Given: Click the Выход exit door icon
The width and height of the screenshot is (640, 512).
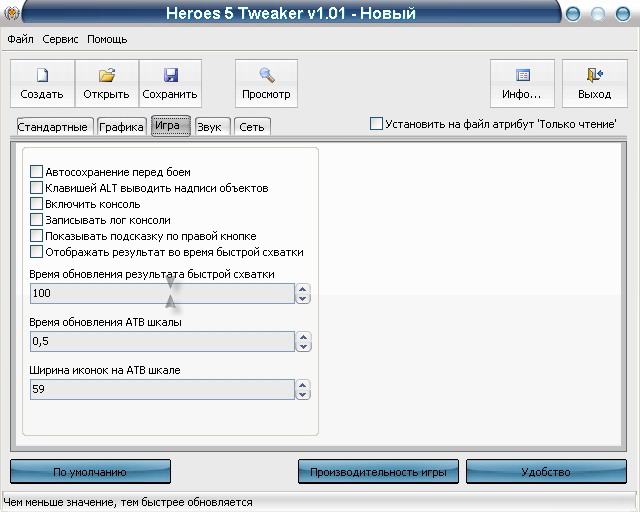Looking at the screenshot, I should click(x=595, y=75).
